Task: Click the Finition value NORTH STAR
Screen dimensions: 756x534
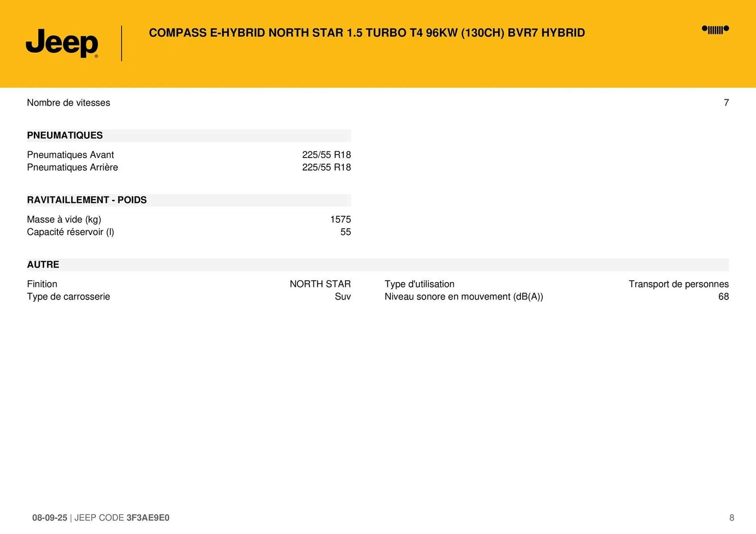Action: 320,284
